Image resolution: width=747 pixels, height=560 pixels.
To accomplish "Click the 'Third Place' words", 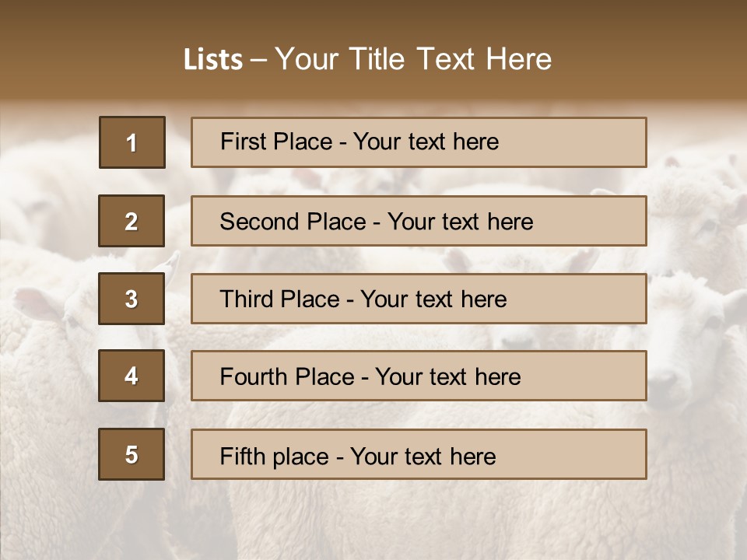I will 280,299.
